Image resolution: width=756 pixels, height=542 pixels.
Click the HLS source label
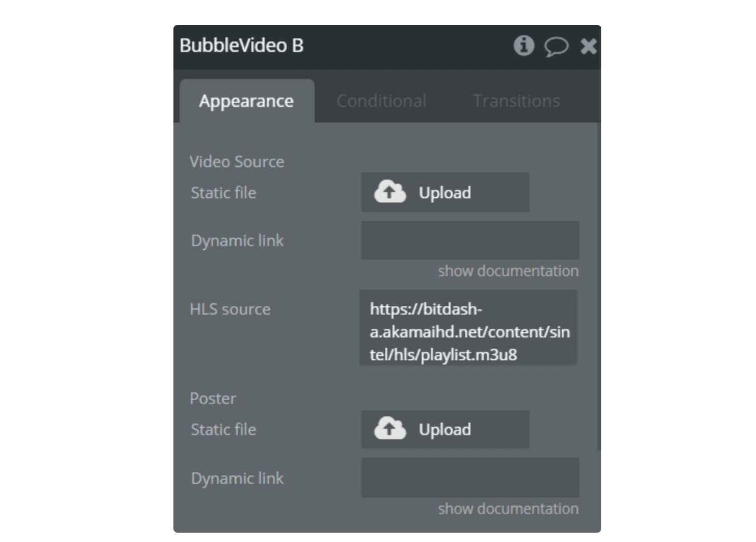click(230, 309)
